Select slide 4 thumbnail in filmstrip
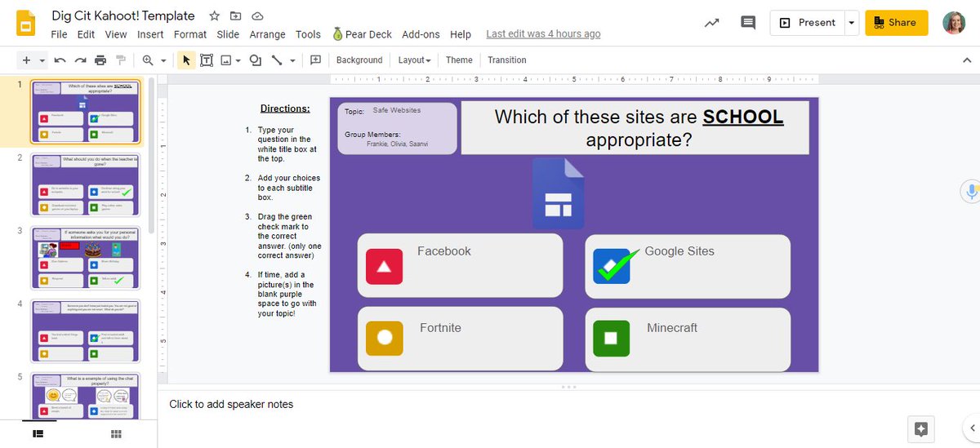Image resolution: width=980 pixels, height=448 pixels. click(x=86, y=330)
